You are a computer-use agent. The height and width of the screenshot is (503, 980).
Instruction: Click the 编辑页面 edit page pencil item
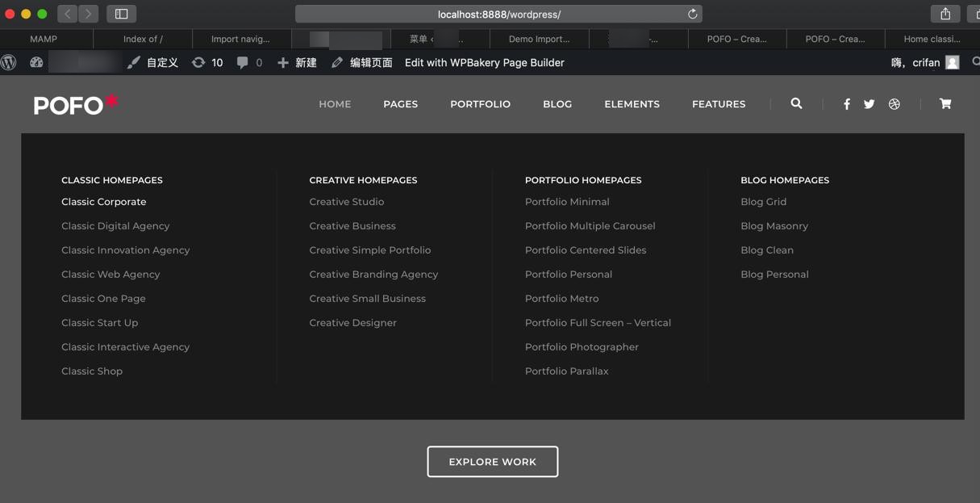click(x=361, y=62)
